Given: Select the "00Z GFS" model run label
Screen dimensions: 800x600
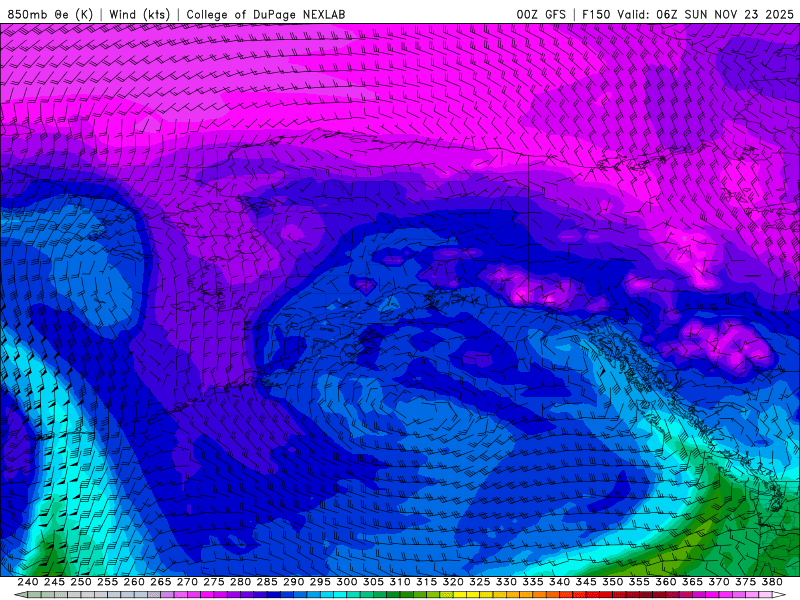Looking at the screenshot, I should coord(541,14).
